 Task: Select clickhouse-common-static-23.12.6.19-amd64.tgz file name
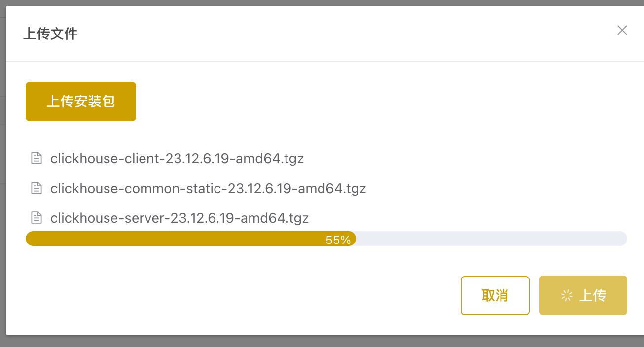click(208, 188)
